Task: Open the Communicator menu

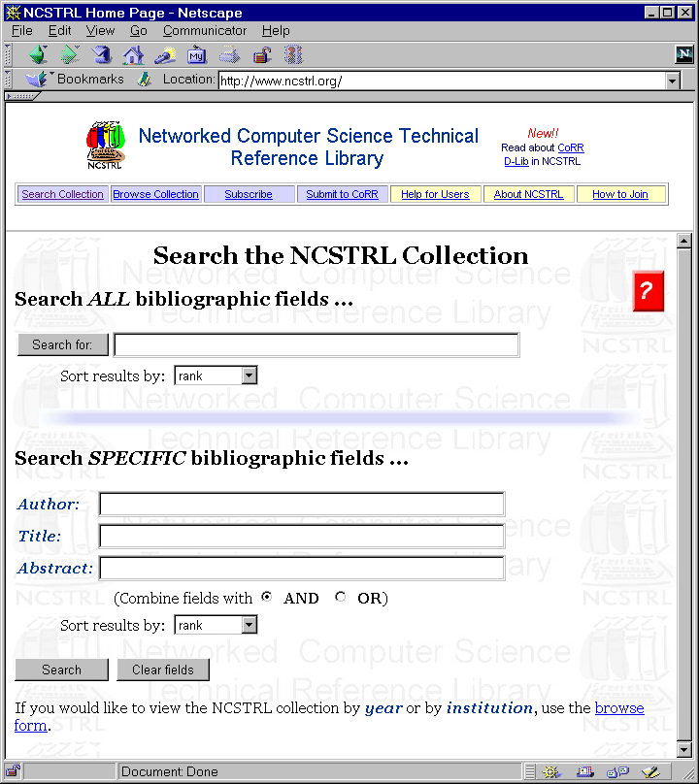Action: (205, 30)
